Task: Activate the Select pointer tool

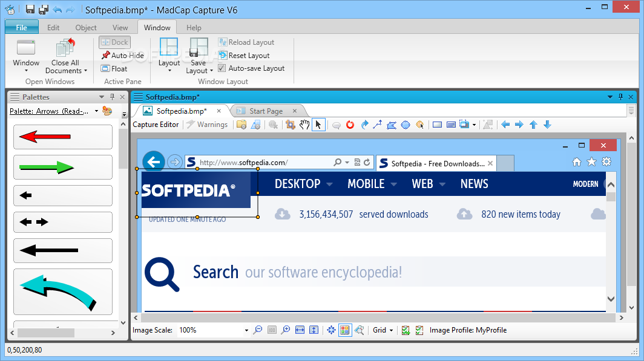Action: click(318, 125)
